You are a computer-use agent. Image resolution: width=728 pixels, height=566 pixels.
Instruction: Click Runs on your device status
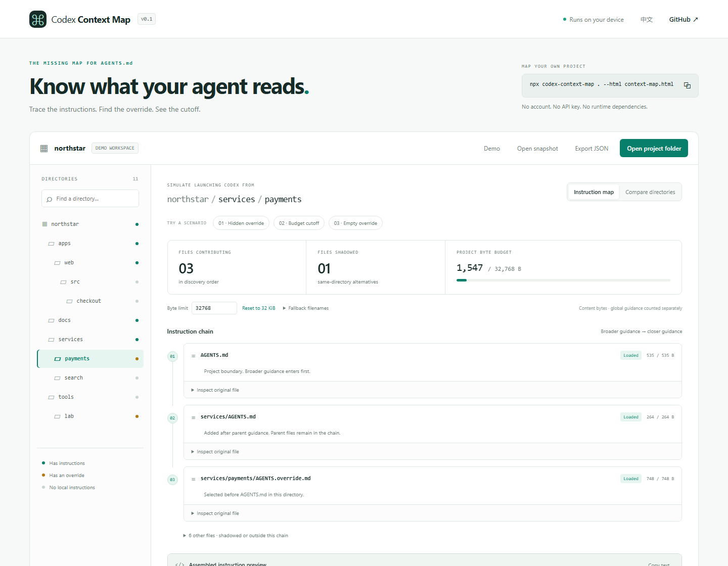coord(594,20)
